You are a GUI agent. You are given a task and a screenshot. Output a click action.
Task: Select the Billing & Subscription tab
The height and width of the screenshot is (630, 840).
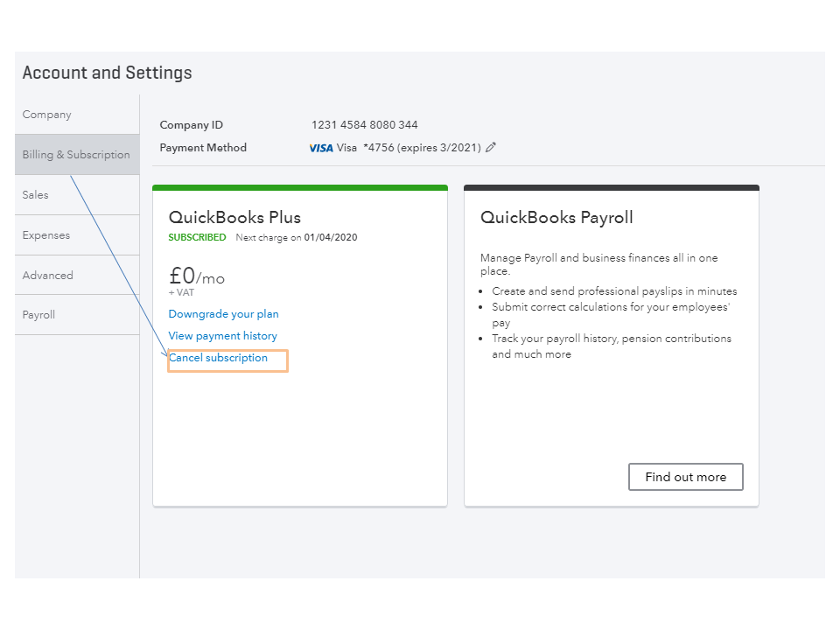pos(76,155)
